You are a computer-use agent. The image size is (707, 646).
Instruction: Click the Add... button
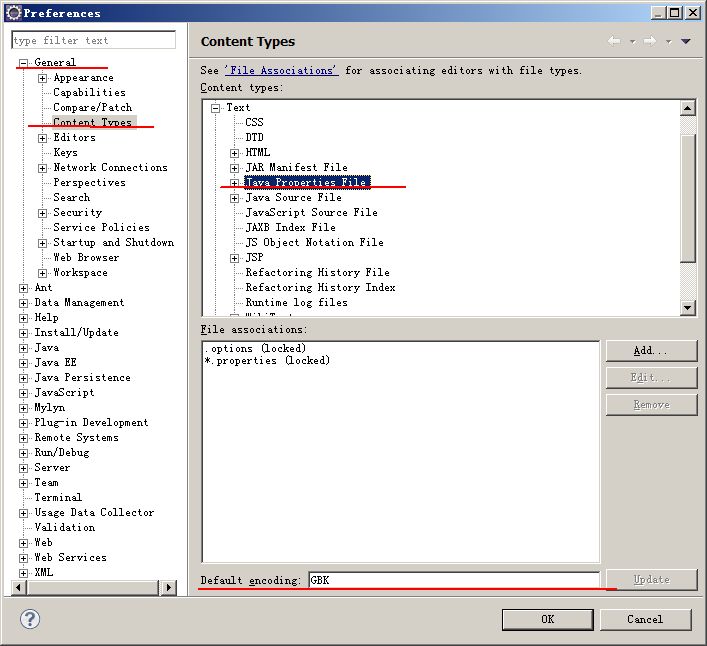(651, 351)
